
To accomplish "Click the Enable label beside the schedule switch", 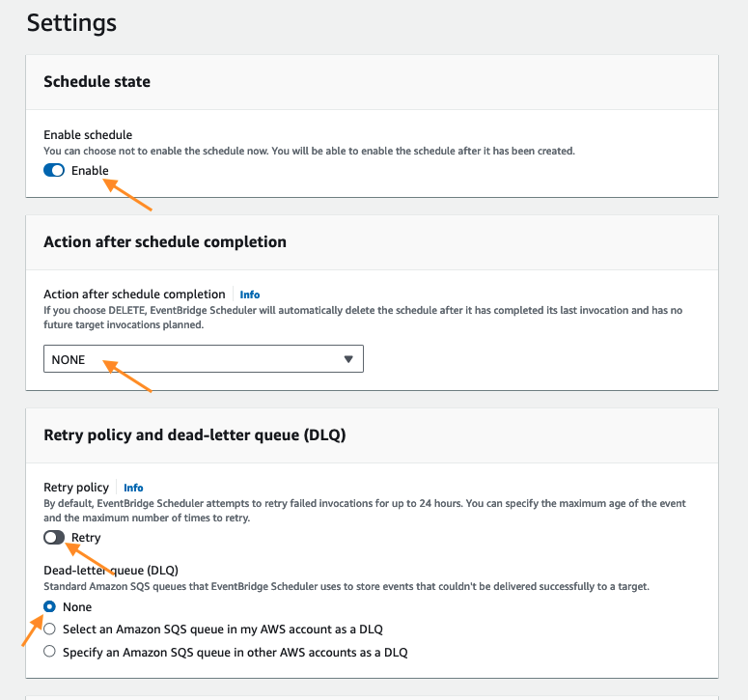I will [x=90, y=171].
